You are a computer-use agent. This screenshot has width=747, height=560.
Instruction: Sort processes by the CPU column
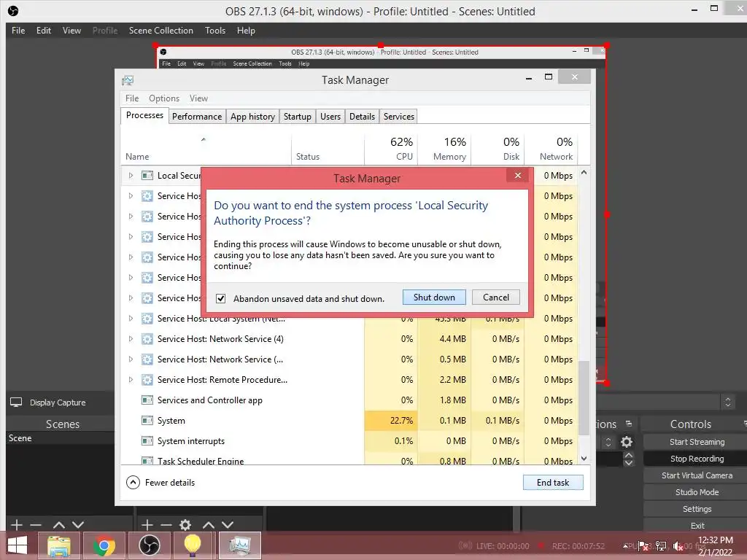[x=392, y=149]
